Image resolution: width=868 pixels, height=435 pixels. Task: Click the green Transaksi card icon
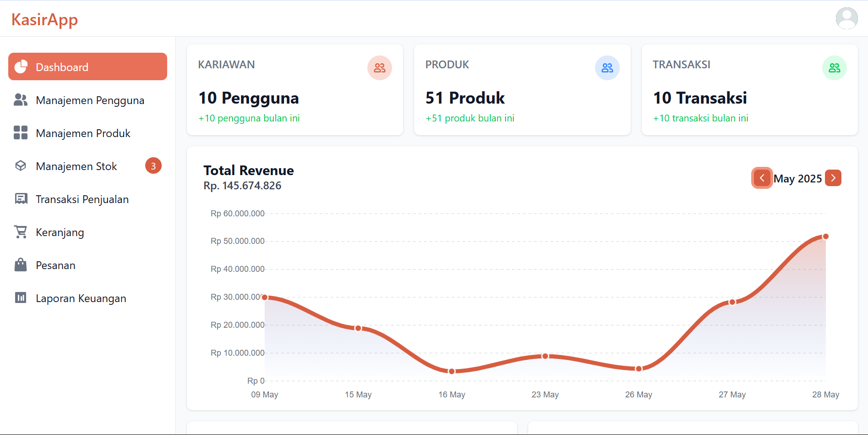(x=834, y=68)
